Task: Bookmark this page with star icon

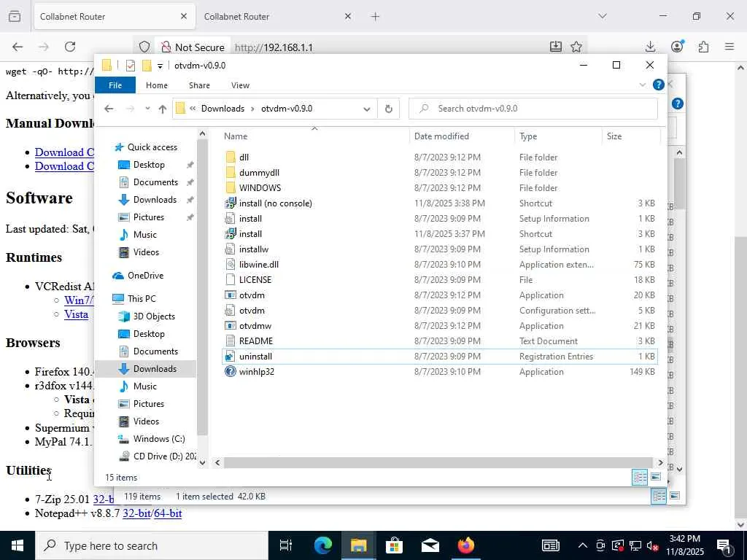Action: pos(576,47)
